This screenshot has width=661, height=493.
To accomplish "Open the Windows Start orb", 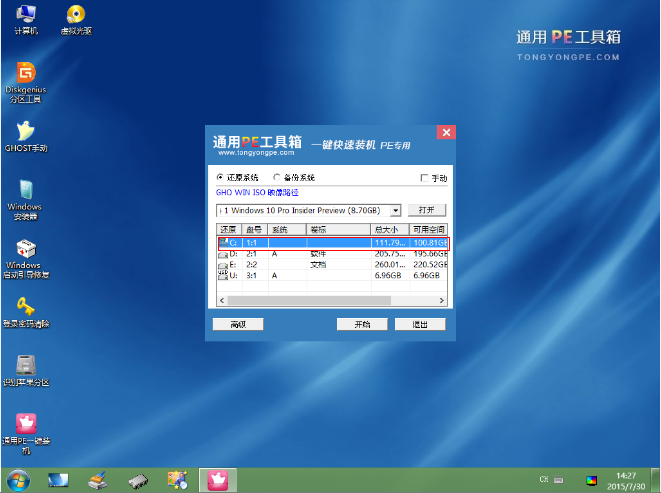I will tap(18, 480).
